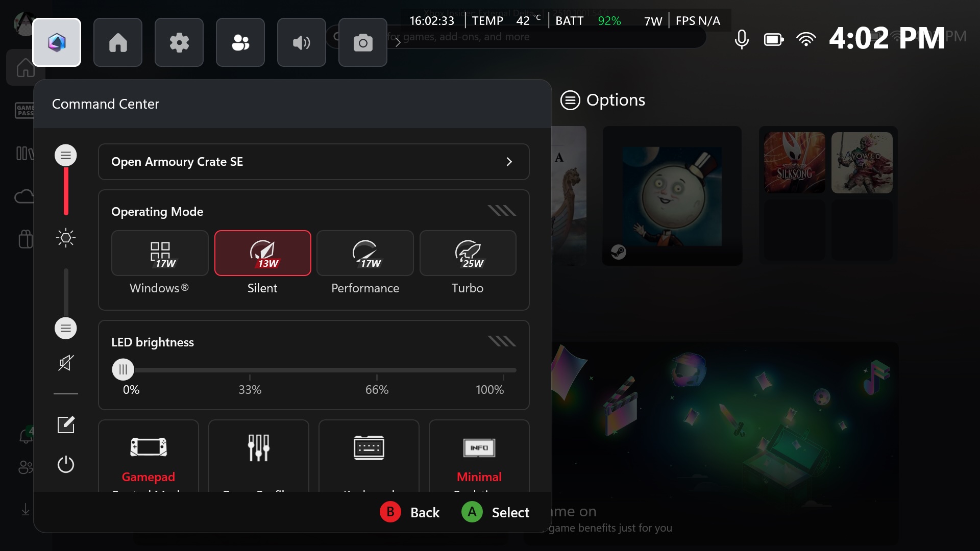
Task: Click the Options menu button
Action: pyautogui.click(x=603, y=100)
